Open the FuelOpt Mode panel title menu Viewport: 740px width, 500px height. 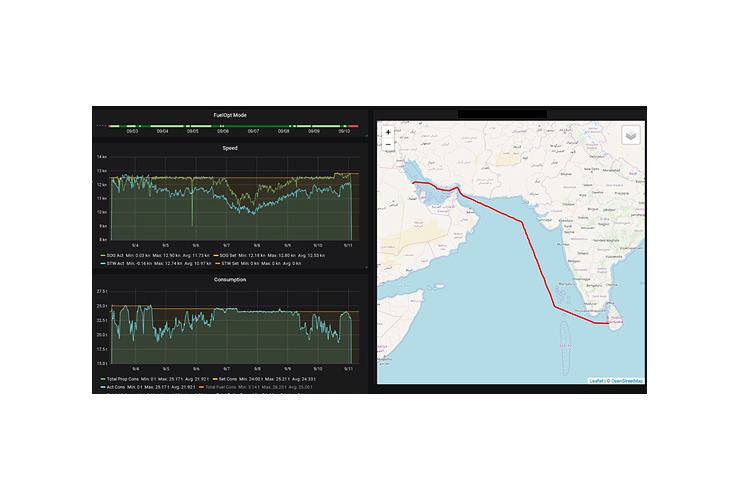tap(230, 115)
